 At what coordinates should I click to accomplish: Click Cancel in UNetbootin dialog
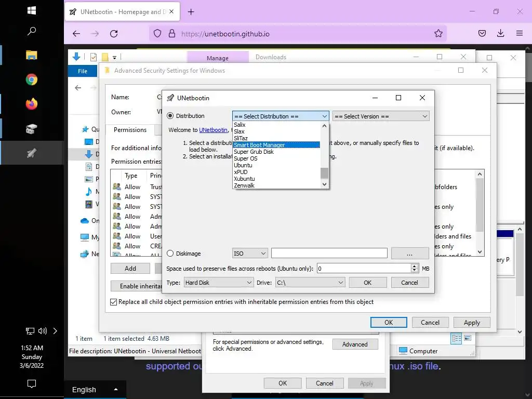coord(409,283)
